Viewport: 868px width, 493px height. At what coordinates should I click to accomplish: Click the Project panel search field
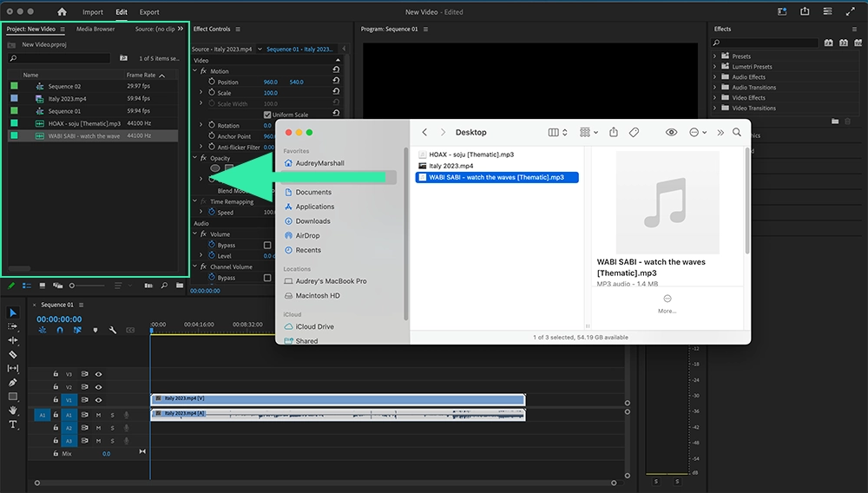[x=59, y=58]
